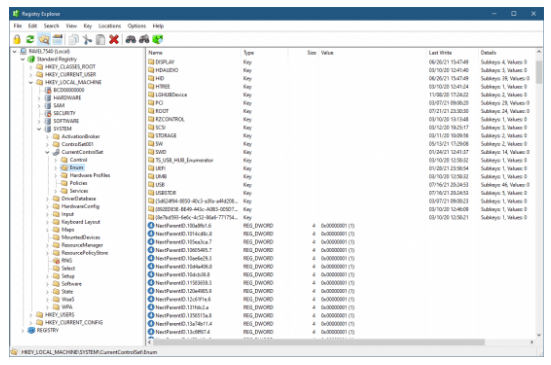Click the RNG folder icon with red badge
This screenshot has height=365, width=551.
pos(56,261)
